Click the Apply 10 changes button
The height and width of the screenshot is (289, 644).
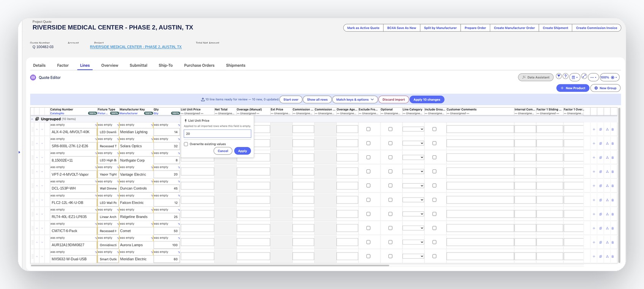pos(427,99)
